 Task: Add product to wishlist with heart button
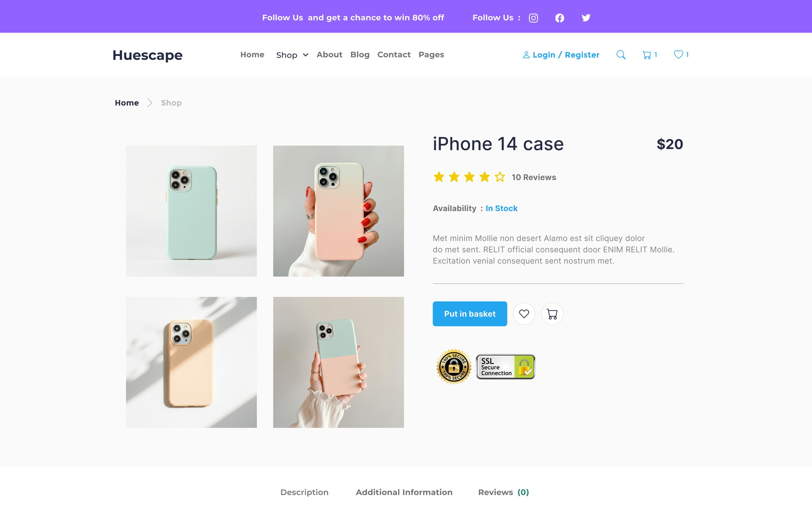(524, 314)
